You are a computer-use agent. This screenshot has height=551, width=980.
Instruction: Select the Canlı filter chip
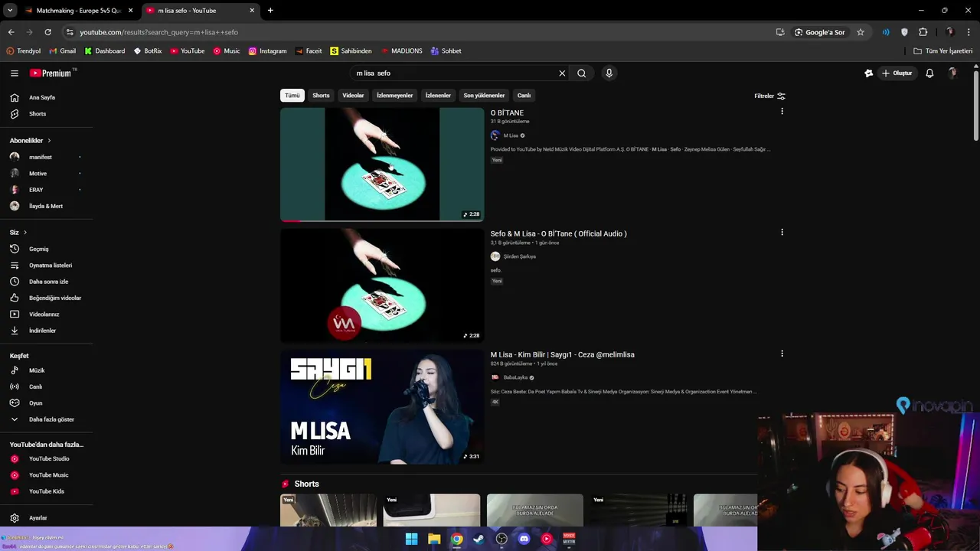coord(524,96)
